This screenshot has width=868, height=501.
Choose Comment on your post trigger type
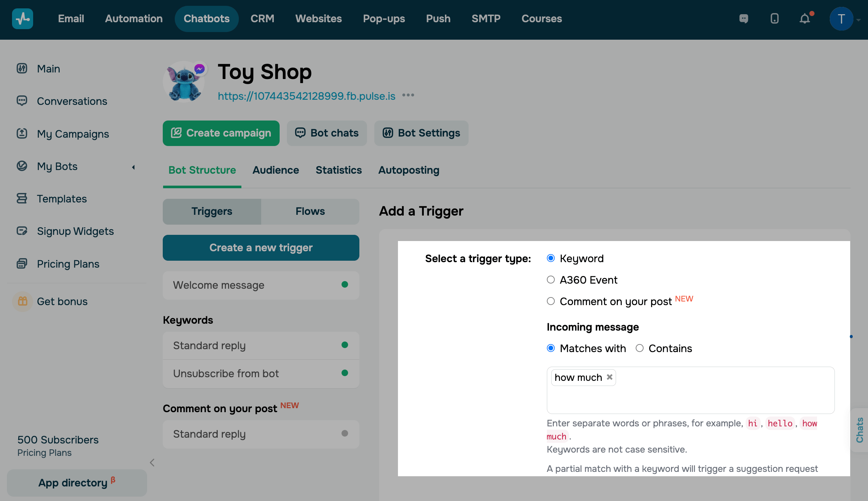tap(551, 301)
